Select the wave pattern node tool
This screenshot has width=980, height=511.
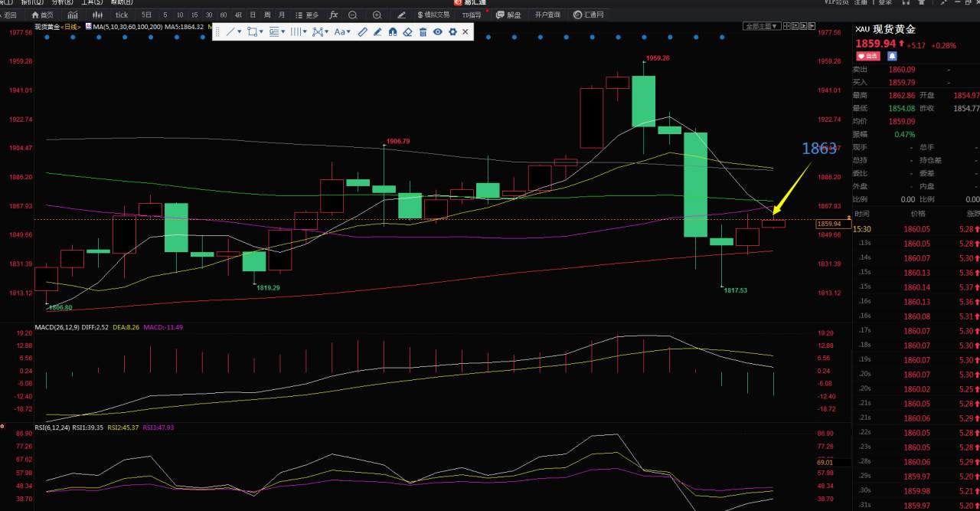318,32
